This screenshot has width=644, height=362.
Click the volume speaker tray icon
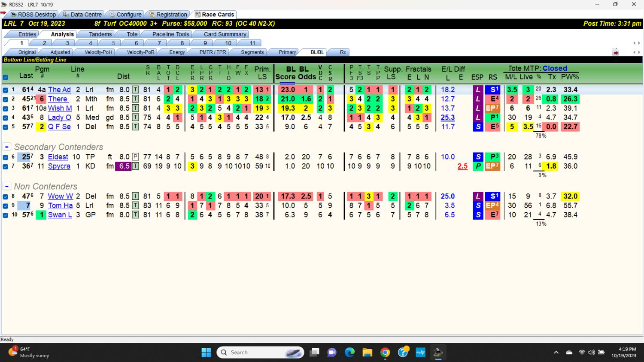[592, 353]
